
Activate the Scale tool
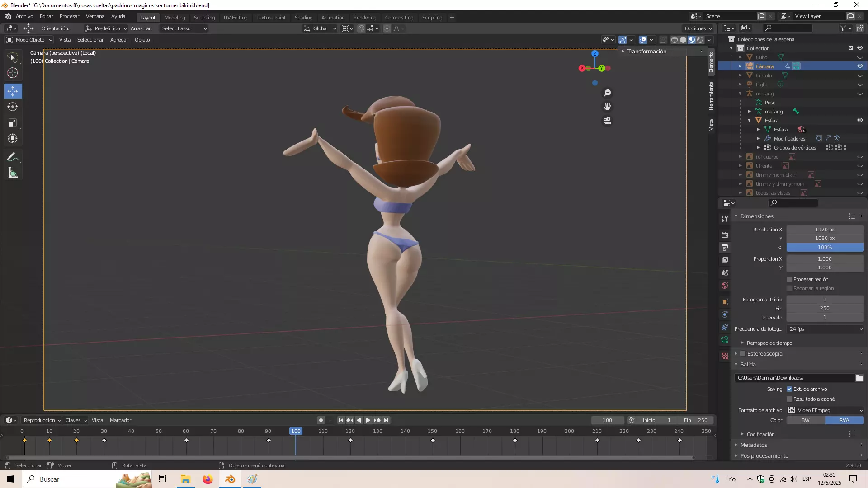(13, 122)
